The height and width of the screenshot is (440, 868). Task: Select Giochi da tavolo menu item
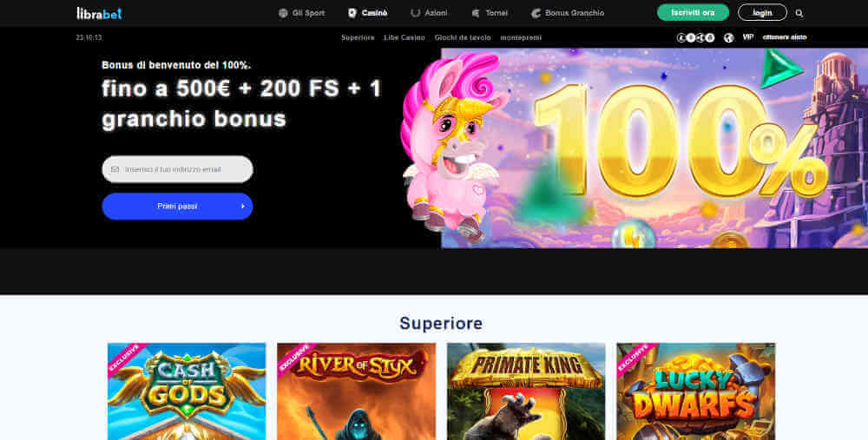pos(463,37)
